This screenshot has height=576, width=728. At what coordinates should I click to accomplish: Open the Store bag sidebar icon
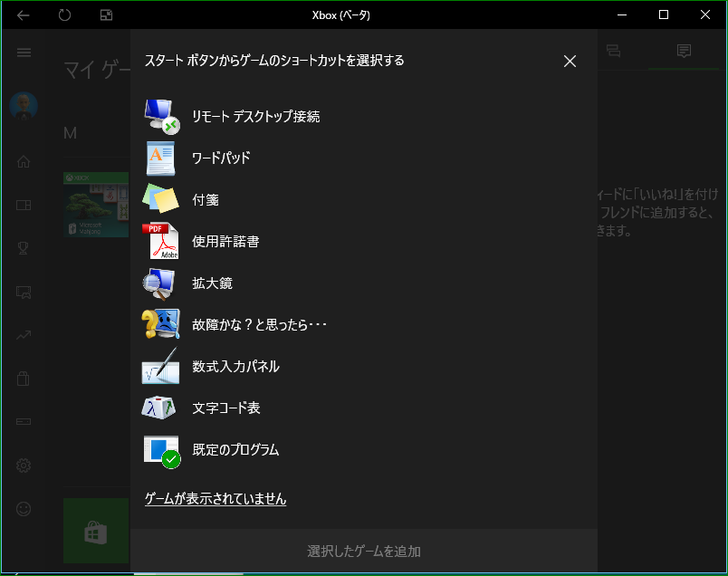point(24,379)
